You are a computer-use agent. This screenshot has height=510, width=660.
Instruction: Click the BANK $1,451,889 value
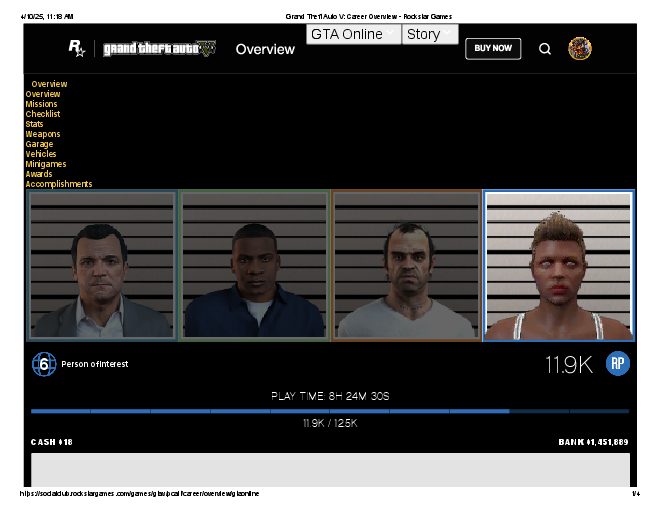point(593,442)
